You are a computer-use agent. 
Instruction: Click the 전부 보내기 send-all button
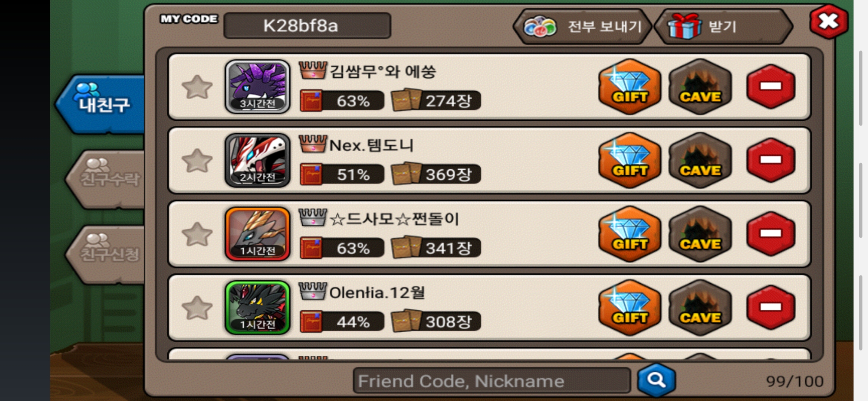click(x=582, y=26)
